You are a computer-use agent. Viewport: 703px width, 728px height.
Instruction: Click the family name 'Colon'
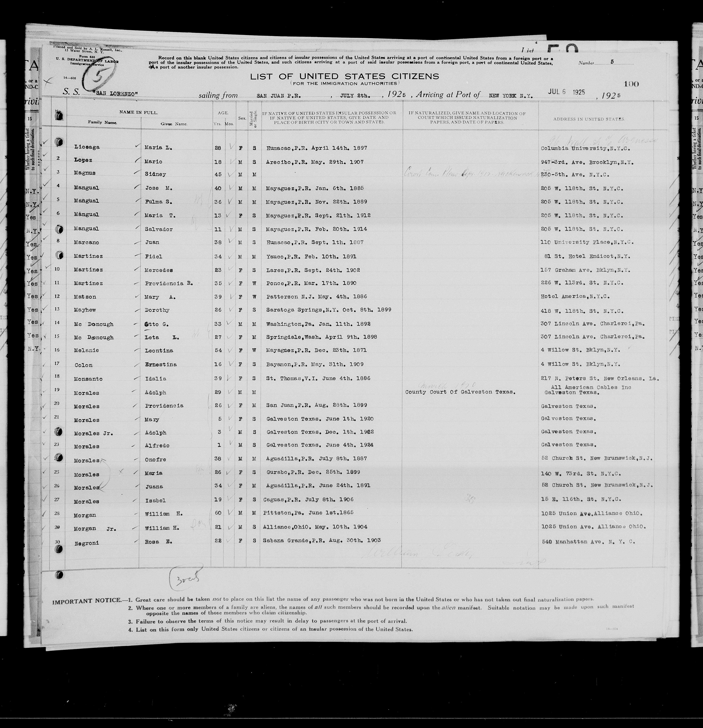[x=83, y=365]
